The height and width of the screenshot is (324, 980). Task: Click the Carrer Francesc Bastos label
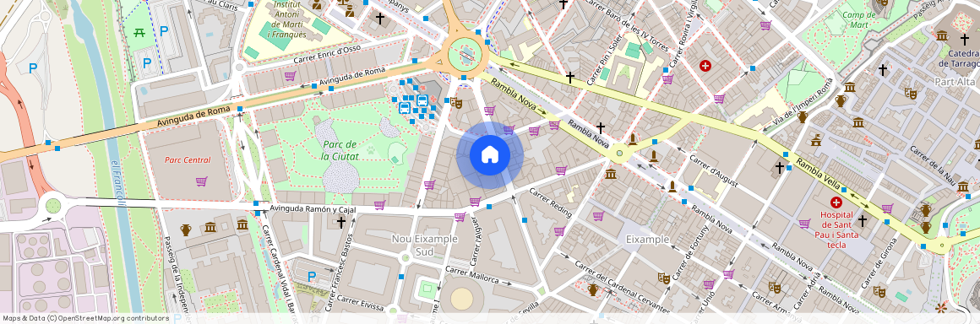pos(340,273)
